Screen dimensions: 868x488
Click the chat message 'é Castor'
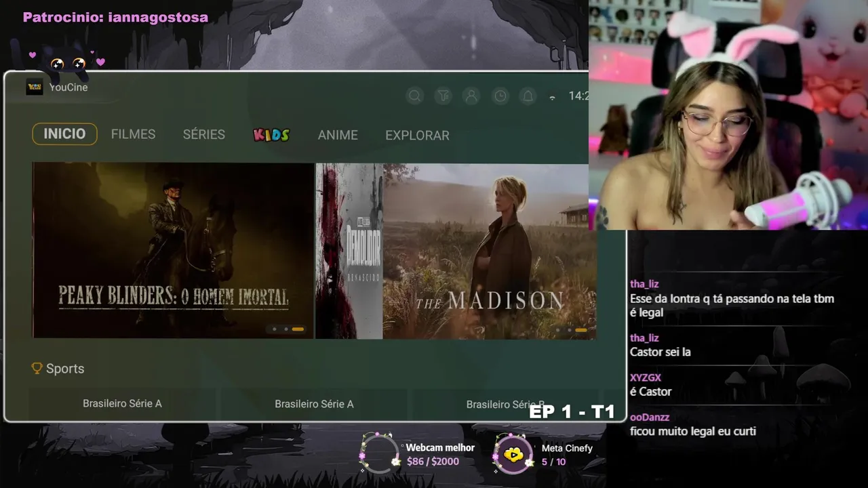tap(651, 392)
